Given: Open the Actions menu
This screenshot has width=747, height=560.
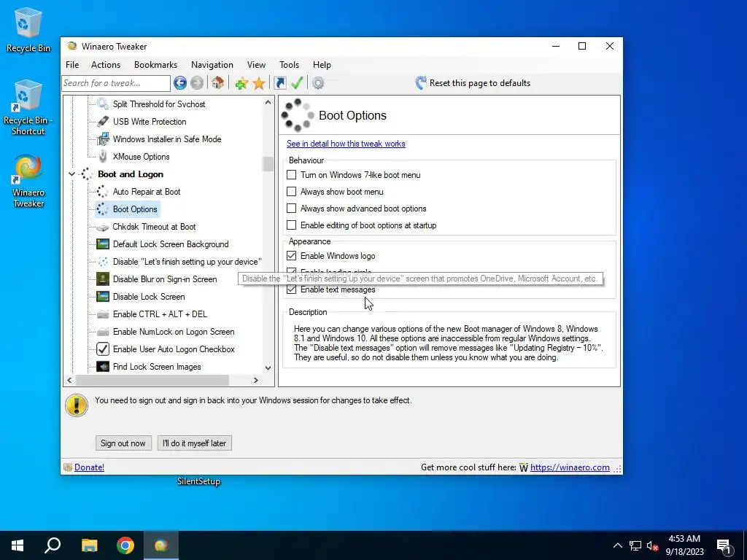Looking at the screenshot, I should [x=106, y=65].
